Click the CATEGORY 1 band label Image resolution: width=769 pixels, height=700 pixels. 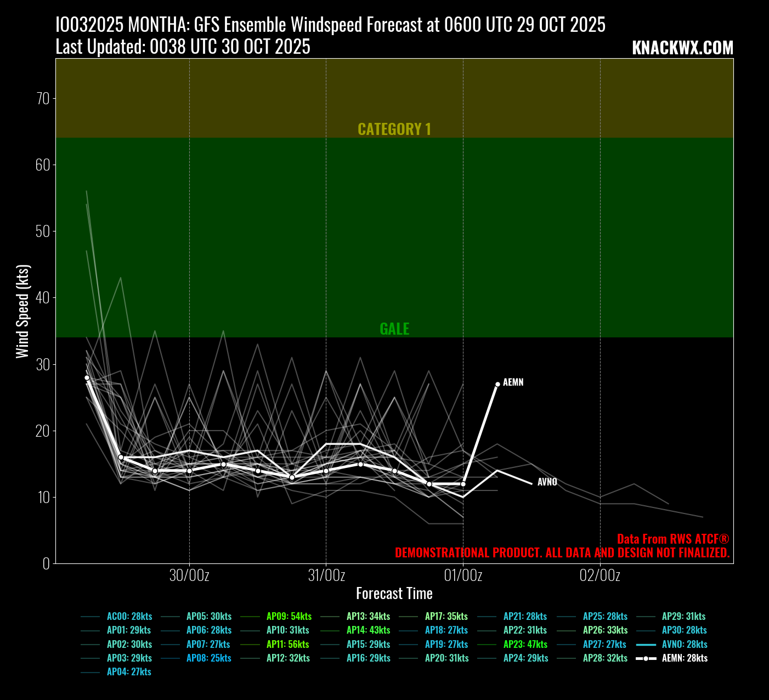394,129
